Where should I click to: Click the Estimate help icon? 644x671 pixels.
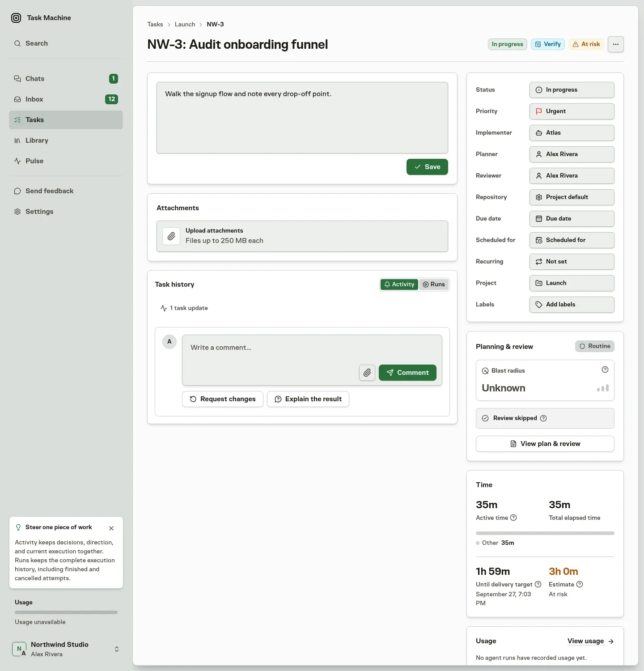(x=580, y=584)
